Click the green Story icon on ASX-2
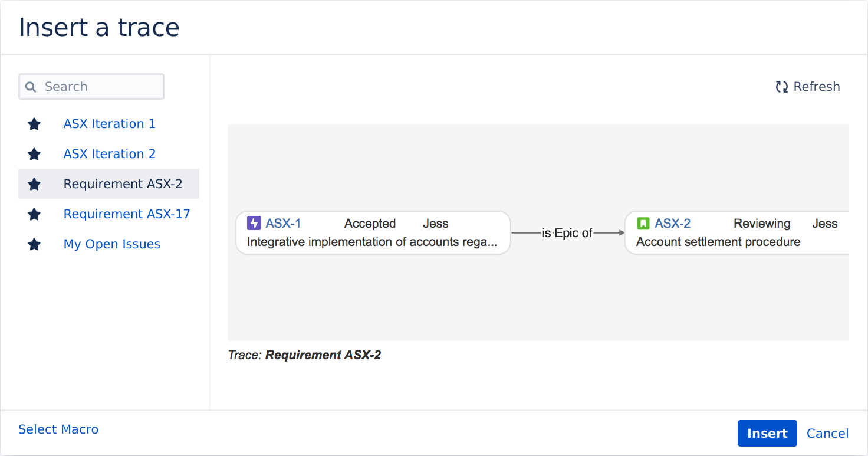The width and height of the screenshot is (868, 456). coord(643,223)
